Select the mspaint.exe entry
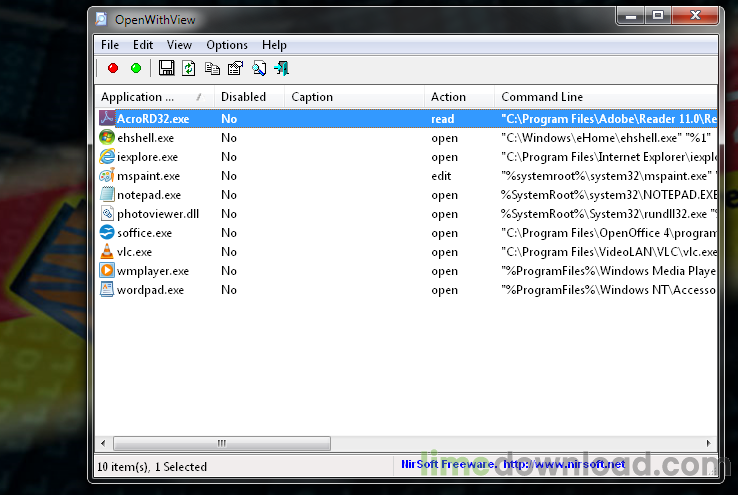Viewport: 738px width, 495px height. point(148,176)
